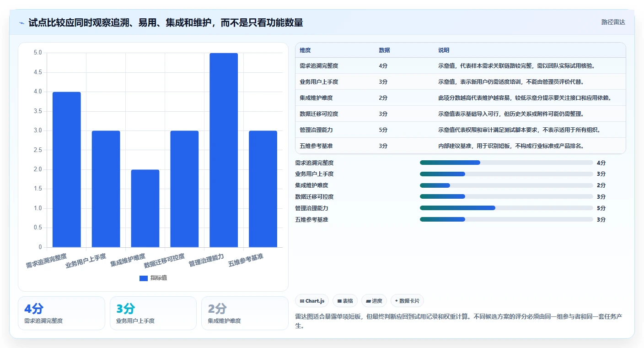Click the 表格 tag
The image size is (644, 348).
[345, 301]
